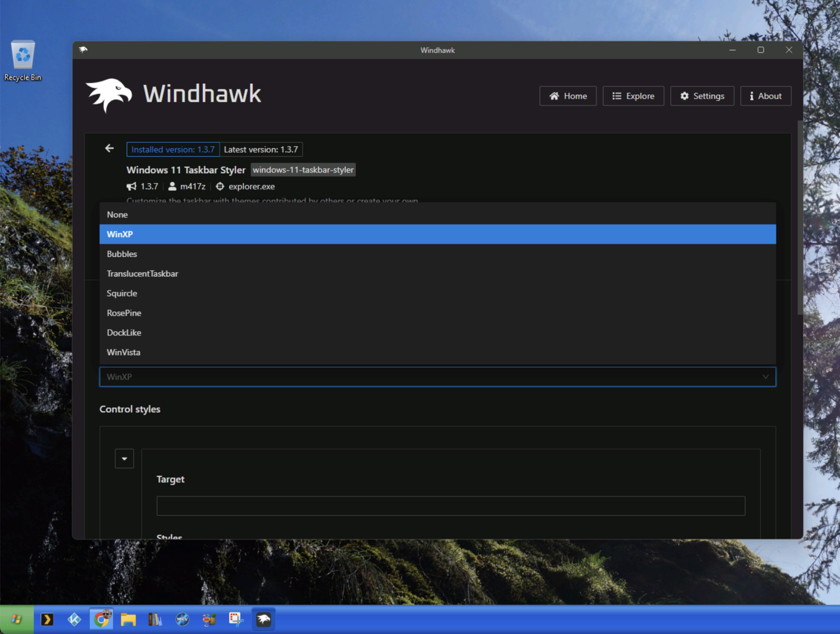Click the About button in navigation
The image size is (840, 634).
tap(764, 96)
